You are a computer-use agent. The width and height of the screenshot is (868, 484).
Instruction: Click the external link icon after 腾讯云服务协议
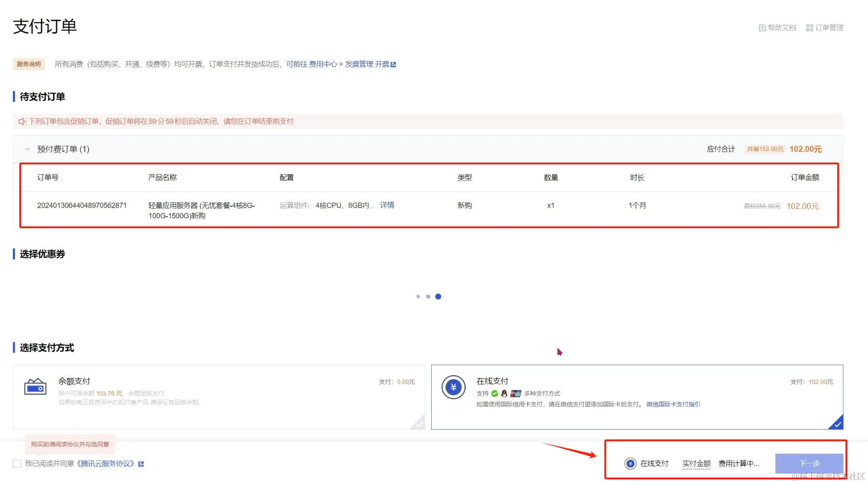tap(141, 464)
